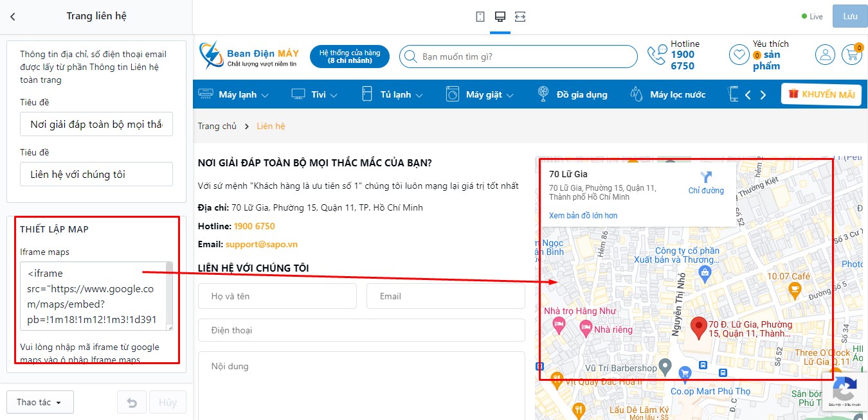Click the Liên hệ với chúng tôi title field
Image resolution: width=868 pixels, height=420 pixels.
[x=96, y=174]
